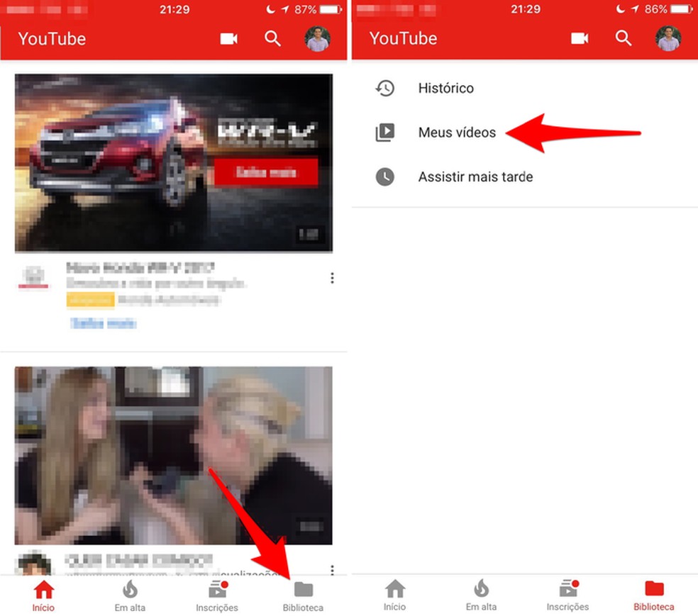
Task: Open search in the right YouTube screen
Action: pos(624,39)
